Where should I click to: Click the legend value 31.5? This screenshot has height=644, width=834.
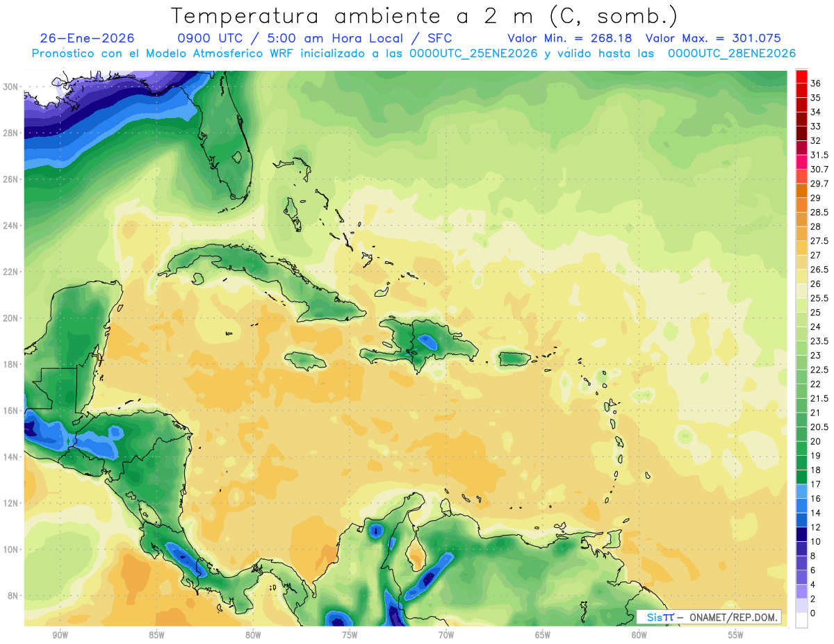(819, 155)
